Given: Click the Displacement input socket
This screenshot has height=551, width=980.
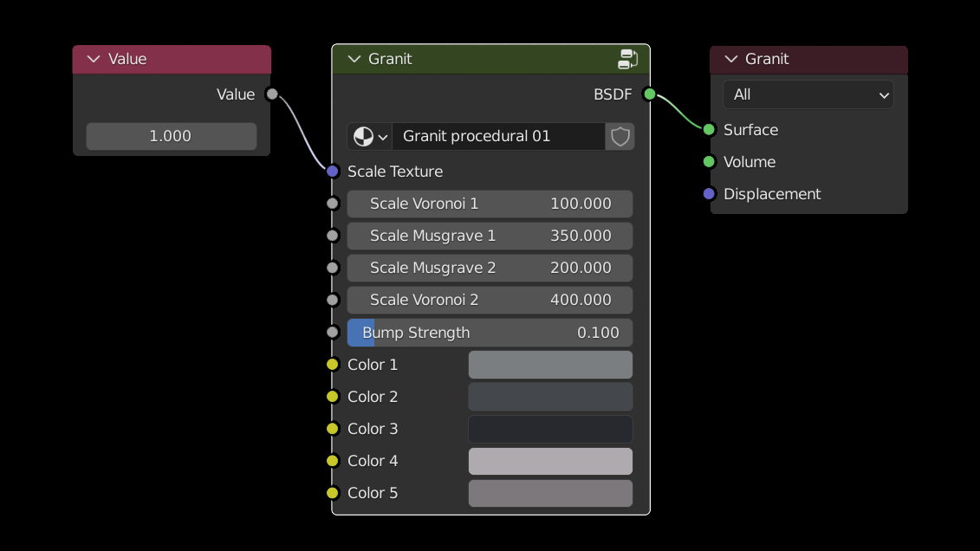Looking at the screenshot, I should click(x=709, y=194).
